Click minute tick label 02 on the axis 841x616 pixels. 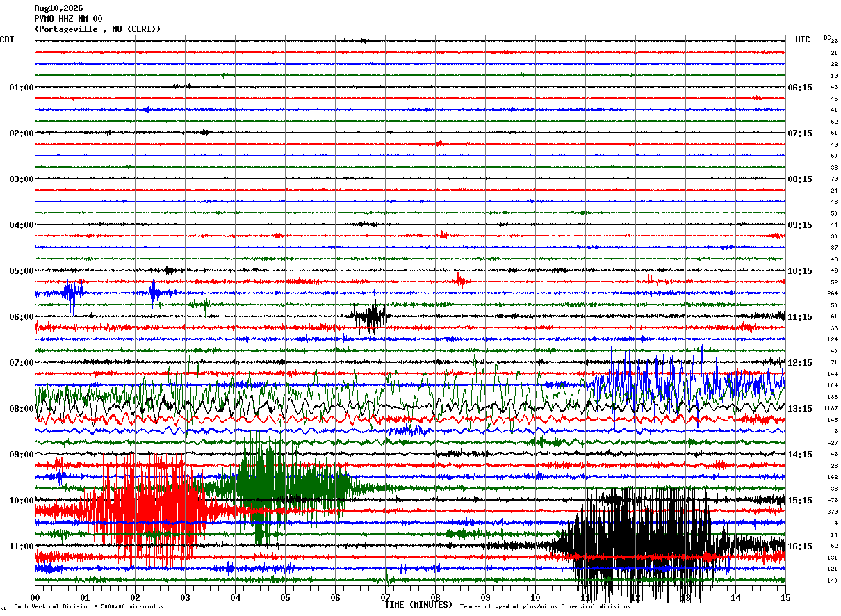(x=135, y=597)
